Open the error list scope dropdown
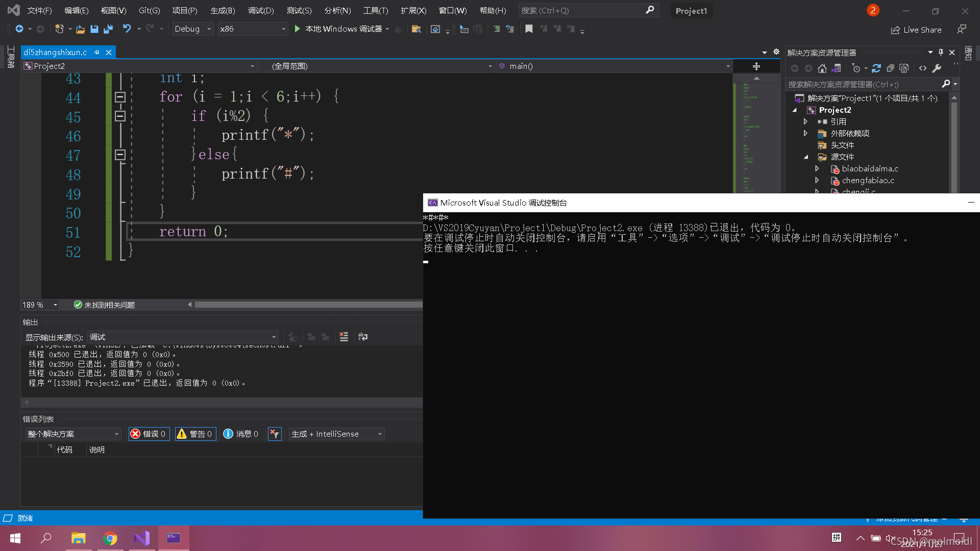The image size is (980, 551). click(x=73, y=434)
